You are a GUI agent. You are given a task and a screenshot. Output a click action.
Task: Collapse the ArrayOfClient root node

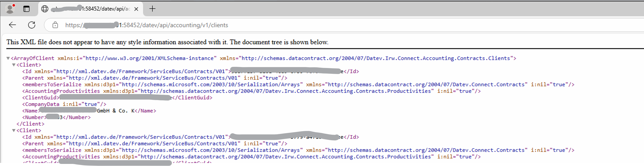point(8,58)
